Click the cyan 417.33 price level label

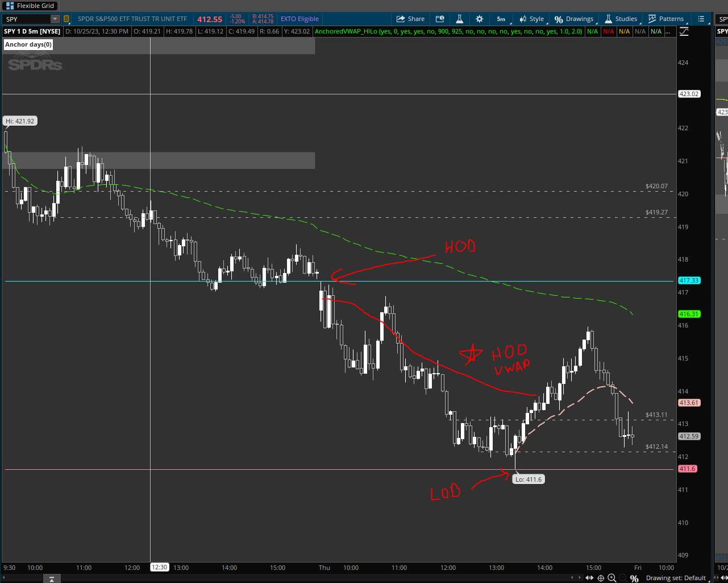(x=688, y=280)
